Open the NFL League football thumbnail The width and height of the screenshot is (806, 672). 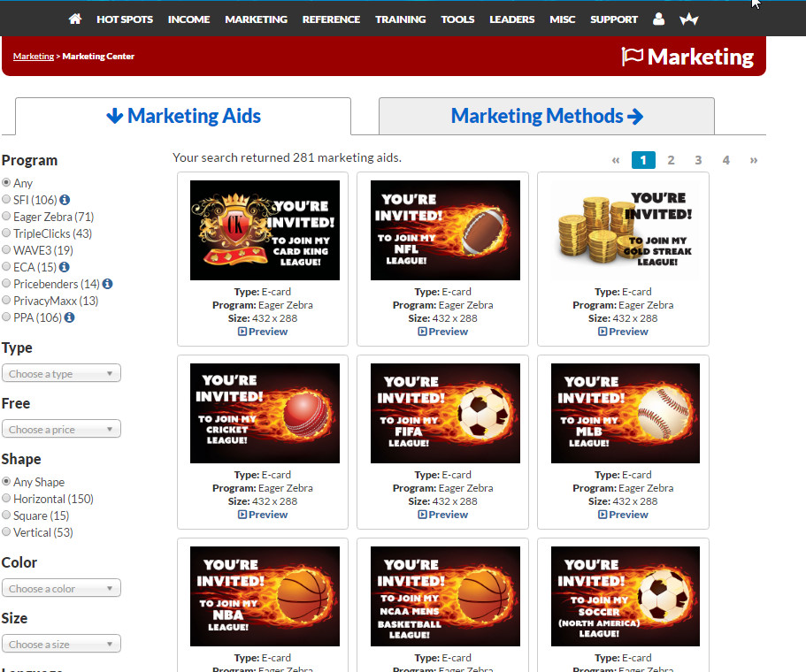tap(445, 230)
